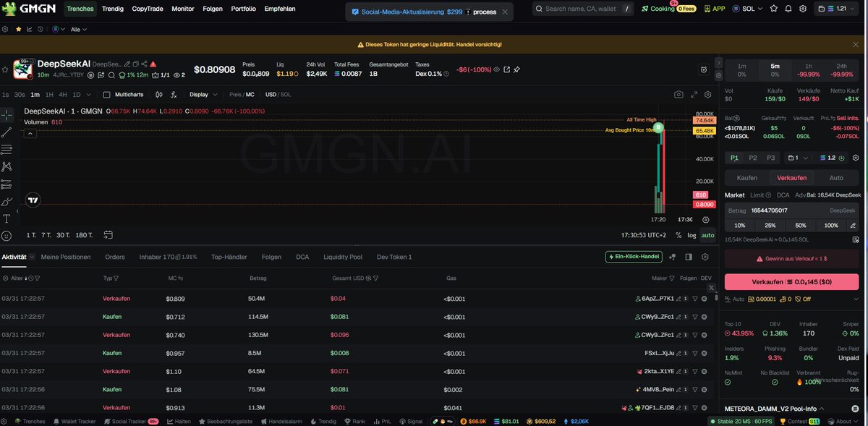Toggle PnL visibility eye icon
868x426 pixels.
pos(496,69)
